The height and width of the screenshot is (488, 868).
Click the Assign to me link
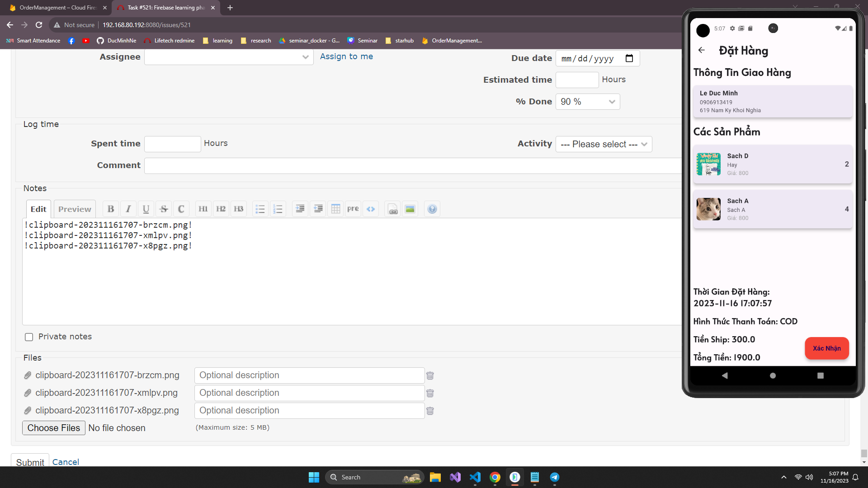[346, 56]
